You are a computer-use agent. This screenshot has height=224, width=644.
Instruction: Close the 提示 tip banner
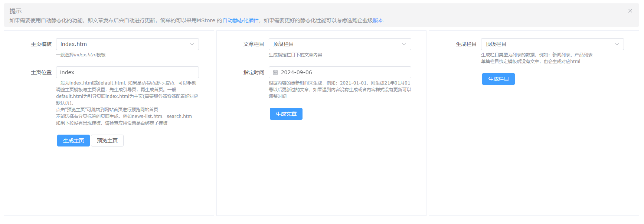tap(630, 11)
